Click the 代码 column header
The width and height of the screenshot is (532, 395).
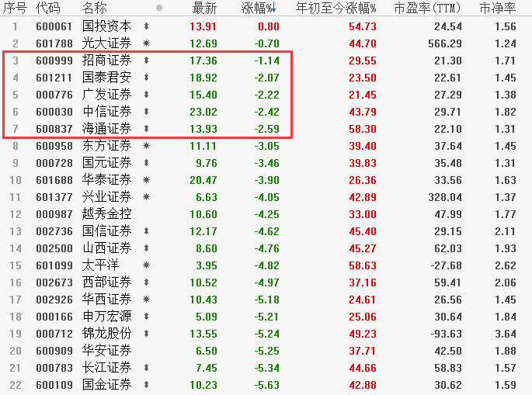tap(48, 8)
